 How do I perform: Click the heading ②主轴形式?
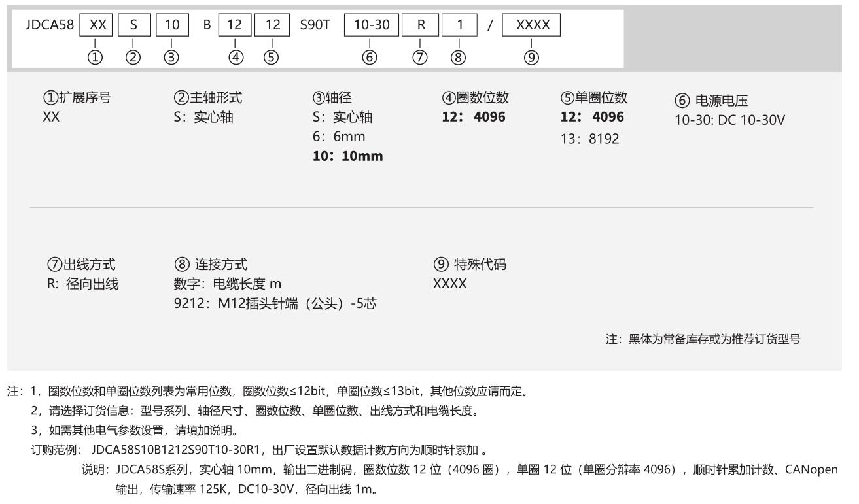(207, 98)
